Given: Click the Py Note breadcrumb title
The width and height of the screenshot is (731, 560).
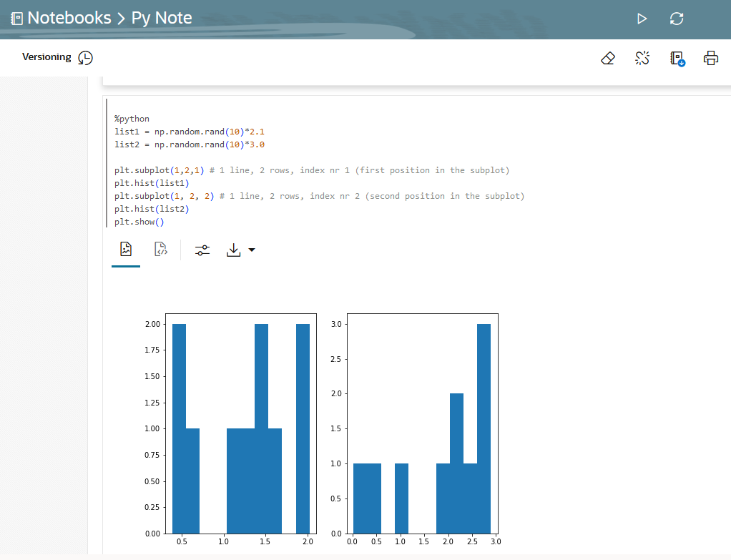Looking at the screenshot, I should 162,18.
